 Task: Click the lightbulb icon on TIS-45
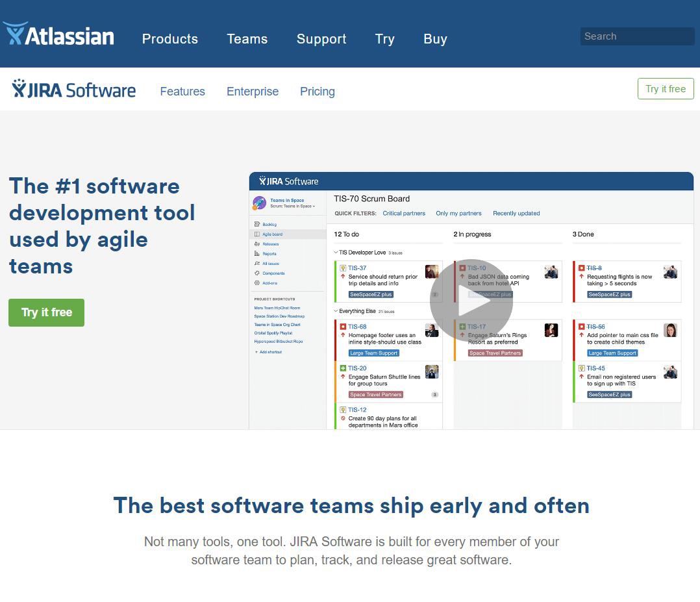click(581, 368)
